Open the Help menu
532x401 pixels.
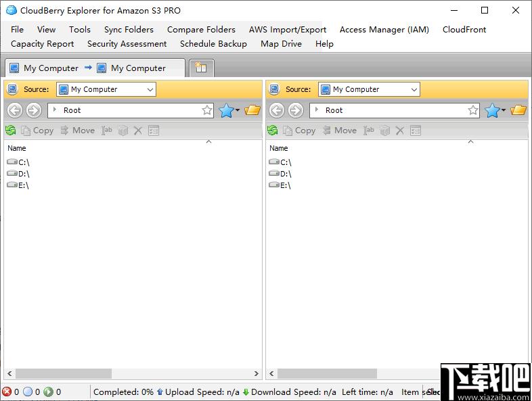click(x=324, y=44)
